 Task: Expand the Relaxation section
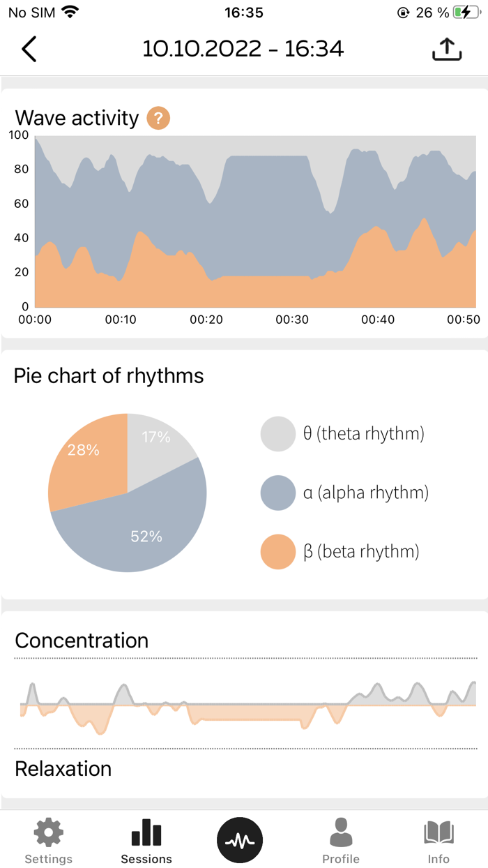[63, 768]
